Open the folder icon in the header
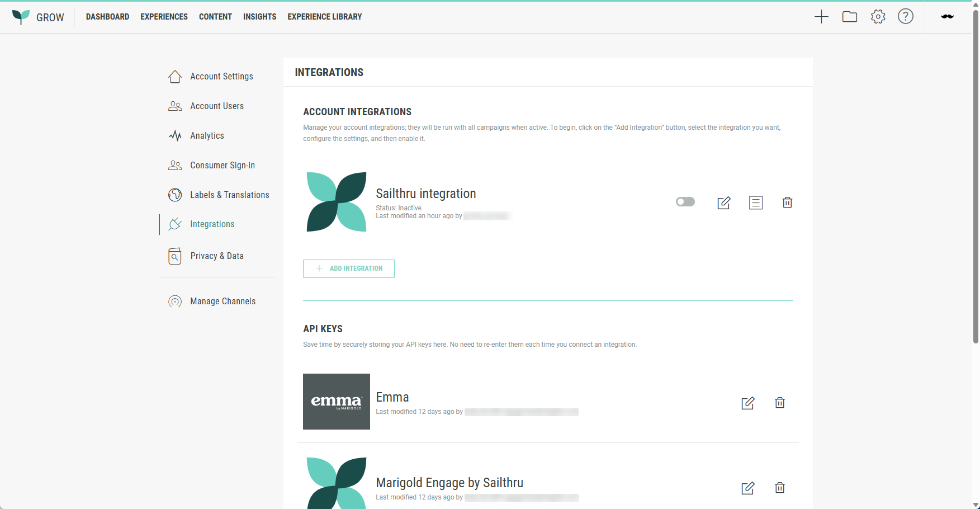This screenshot has width=980, height=509. [x=849, y=17]
